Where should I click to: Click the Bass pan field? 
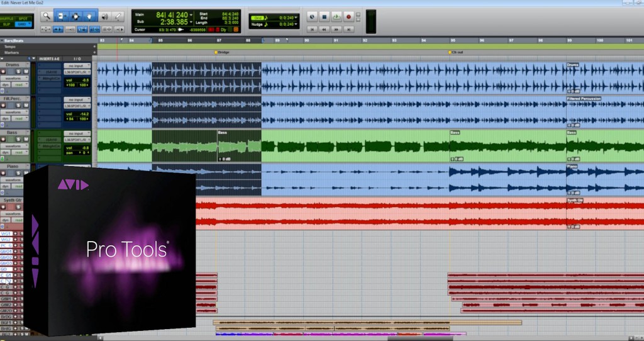pos(77,152)
